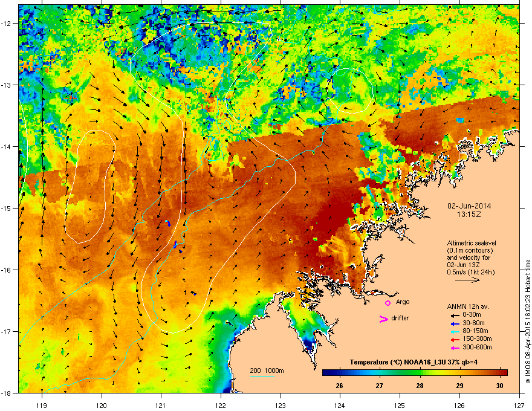Click the '119' longitude axis label
The image size is (532, 411).
point(42,405)
